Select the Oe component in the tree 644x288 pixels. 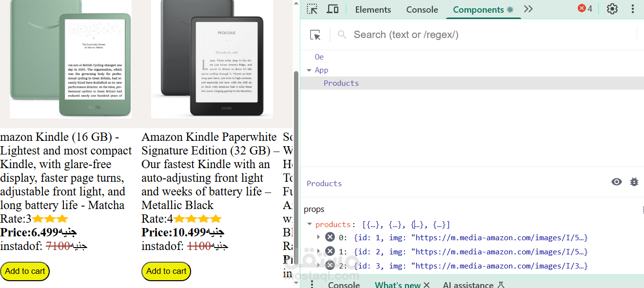319,57
